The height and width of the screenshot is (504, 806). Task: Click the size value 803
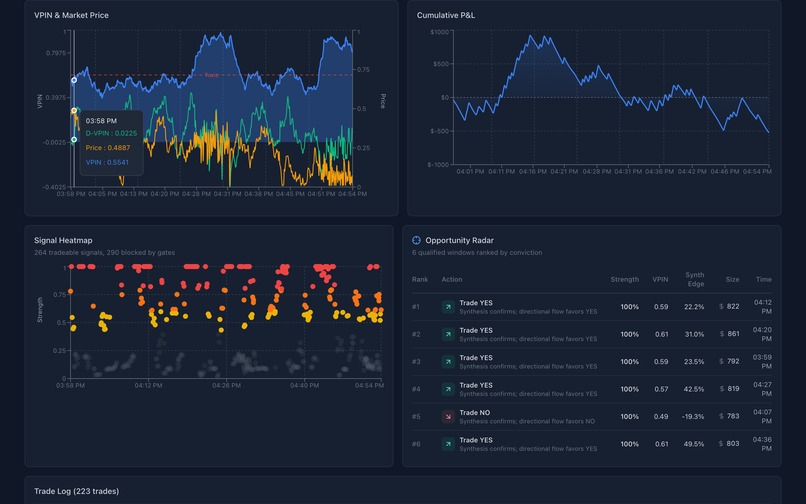(x=733, y=443)
